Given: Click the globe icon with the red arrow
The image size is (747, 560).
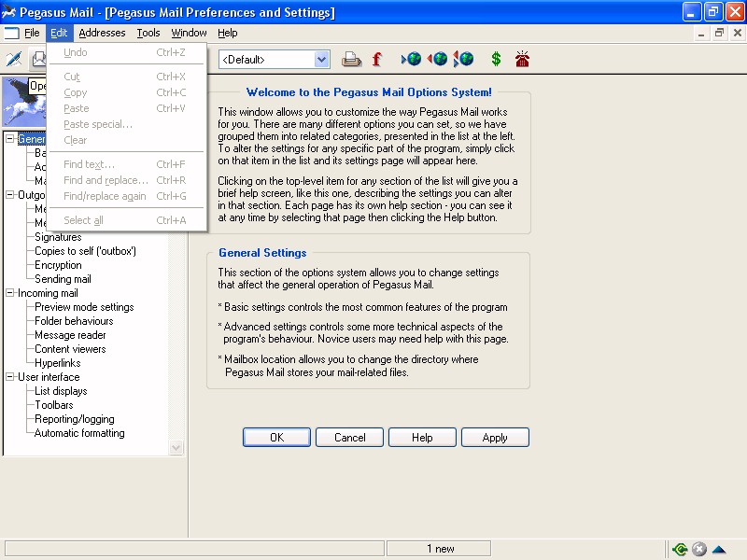Looking at the screenshot, I should coord(437,59).
